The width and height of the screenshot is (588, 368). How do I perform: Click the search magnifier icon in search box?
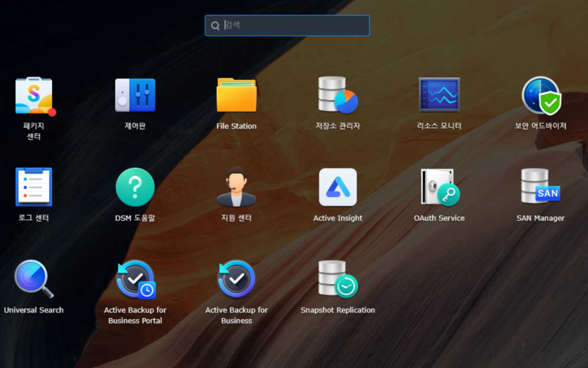[x=215, y=26]
